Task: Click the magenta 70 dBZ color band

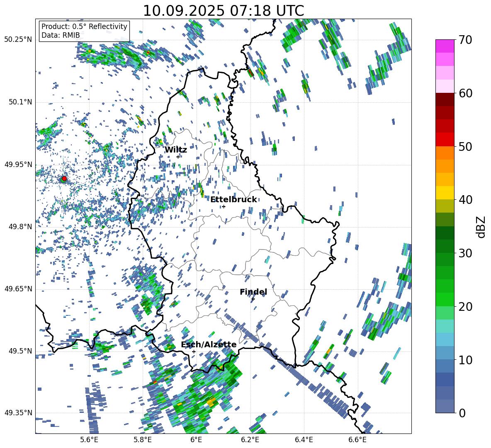Action: [x=445, y=46]
